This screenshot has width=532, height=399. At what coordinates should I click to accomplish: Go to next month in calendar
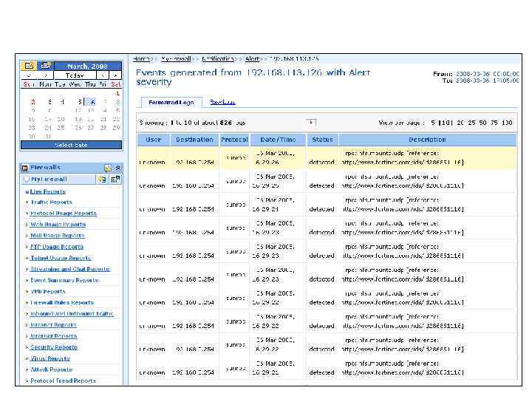point(103,75)
